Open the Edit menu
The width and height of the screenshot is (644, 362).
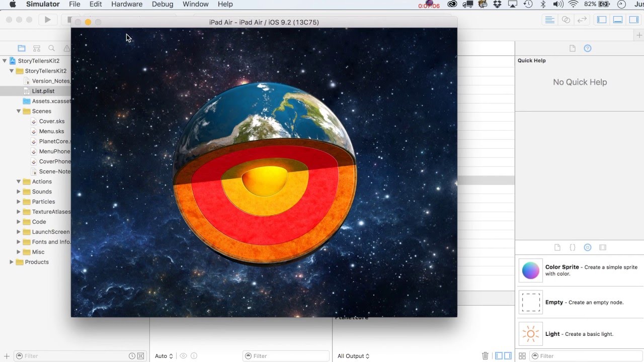tap(96, 4)
